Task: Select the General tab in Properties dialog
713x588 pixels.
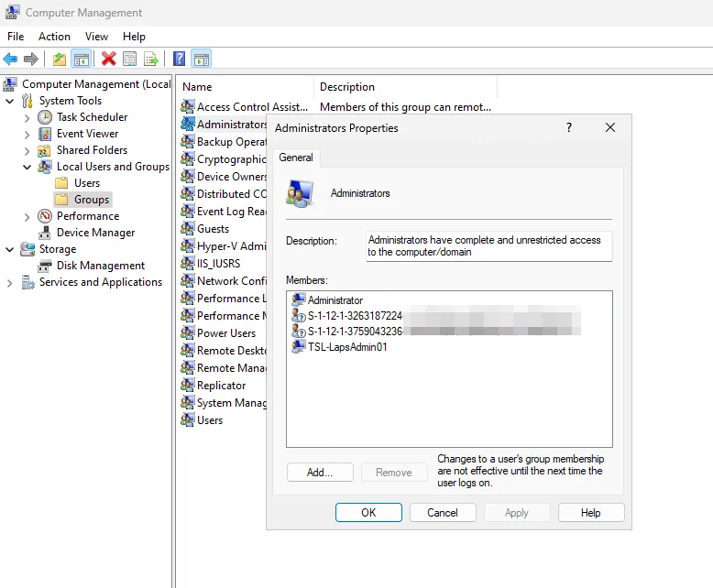Action: click(296, 158)
